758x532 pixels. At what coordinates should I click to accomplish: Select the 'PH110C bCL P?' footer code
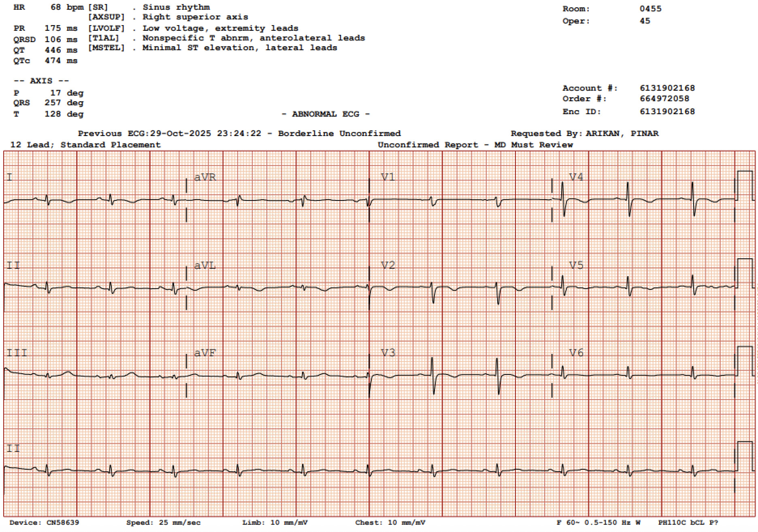(688, 523)
